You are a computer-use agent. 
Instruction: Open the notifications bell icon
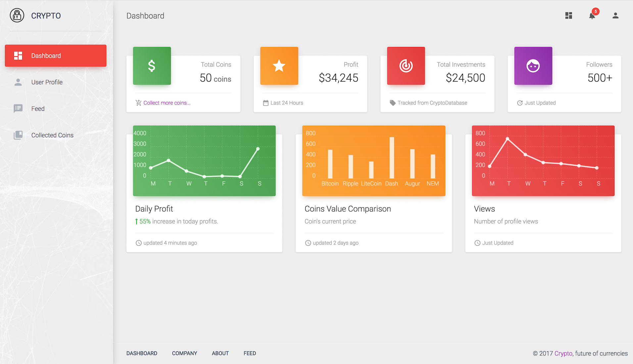click(592, 16)
